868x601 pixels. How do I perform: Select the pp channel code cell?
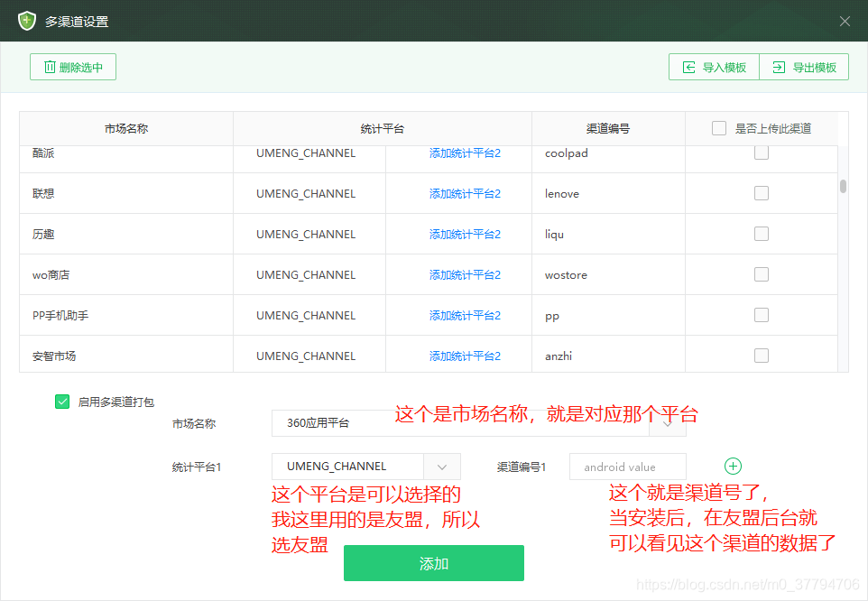tap(608, 315)
